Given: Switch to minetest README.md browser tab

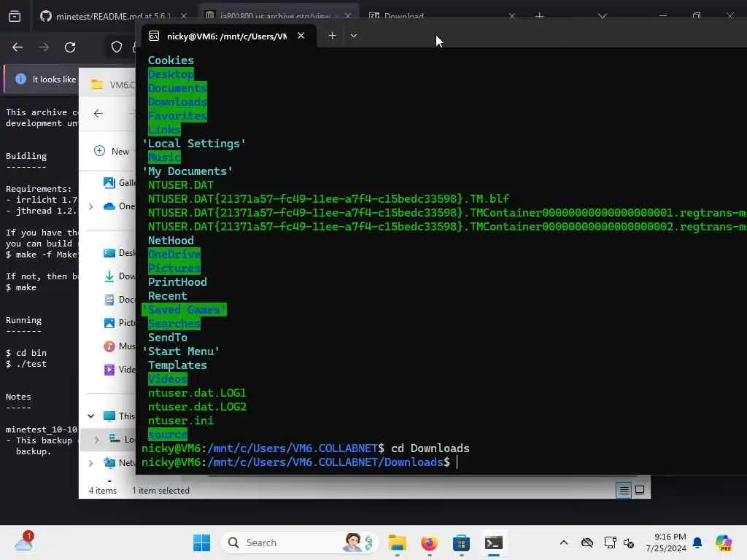Looking at the screenshot, I should (112, 16).
